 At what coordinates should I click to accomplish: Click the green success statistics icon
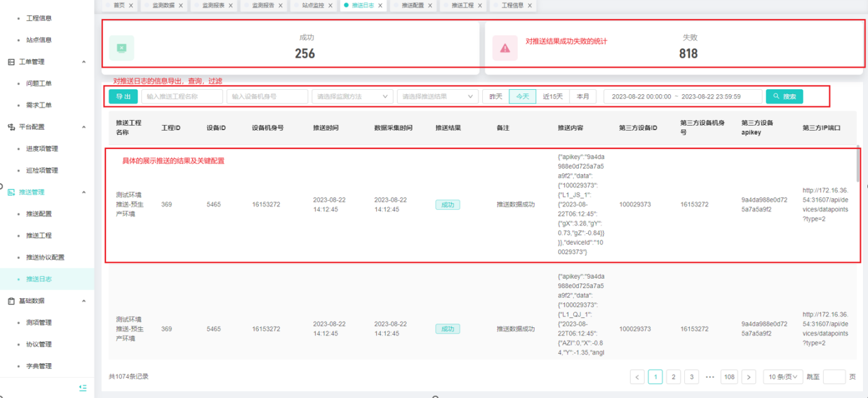coord(121,48)
